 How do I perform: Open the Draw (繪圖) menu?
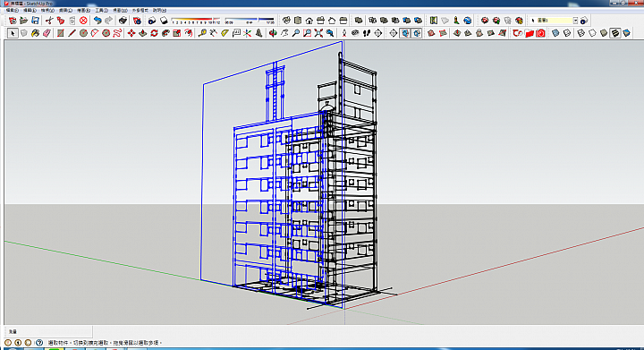tap(84, 10)
